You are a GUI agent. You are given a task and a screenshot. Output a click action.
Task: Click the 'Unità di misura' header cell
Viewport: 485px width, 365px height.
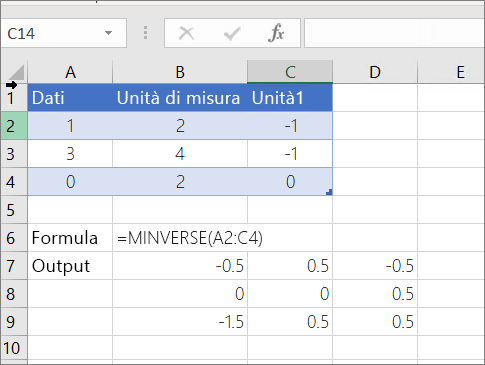pos(180,98)
